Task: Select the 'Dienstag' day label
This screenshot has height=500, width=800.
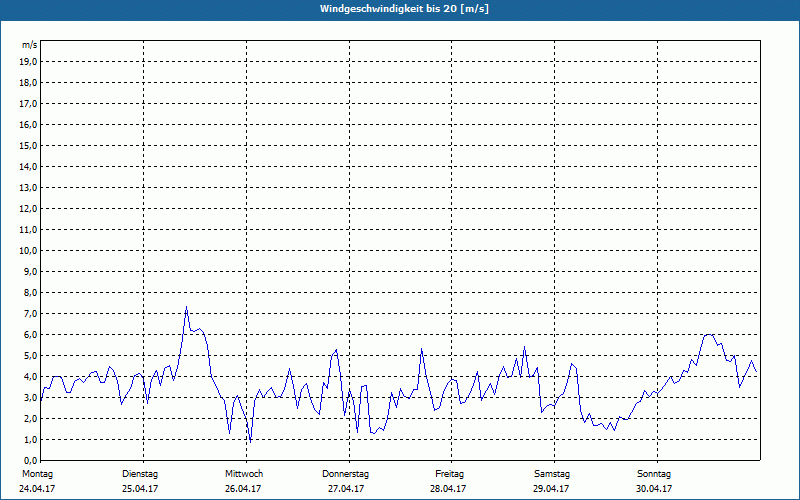Action: coord(140,474)
